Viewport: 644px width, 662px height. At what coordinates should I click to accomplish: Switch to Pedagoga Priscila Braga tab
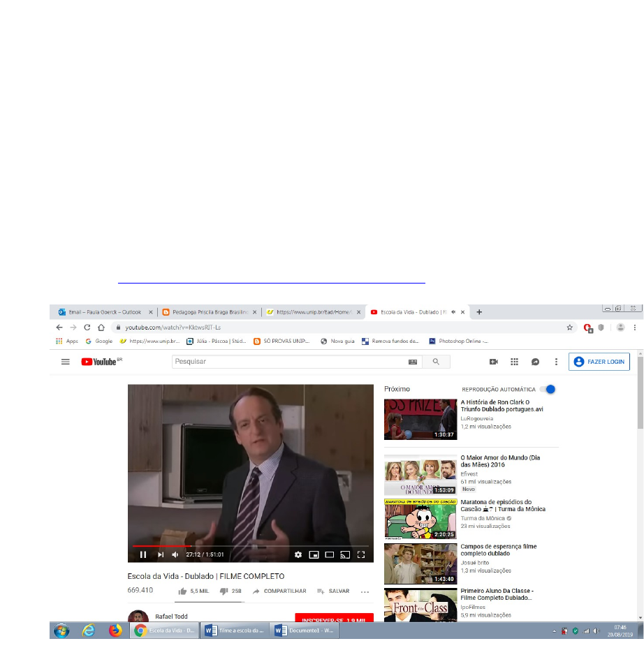tap(210, 312)
